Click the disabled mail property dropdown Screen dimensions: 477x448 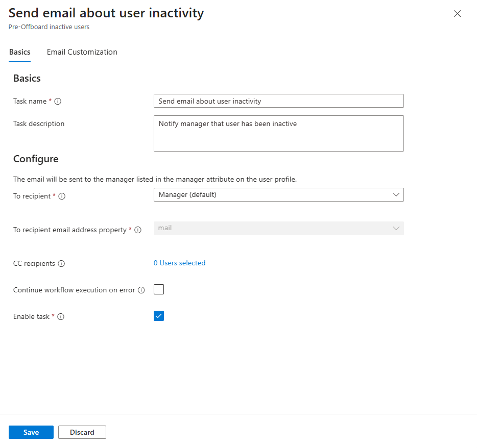(x=278, y=228)
